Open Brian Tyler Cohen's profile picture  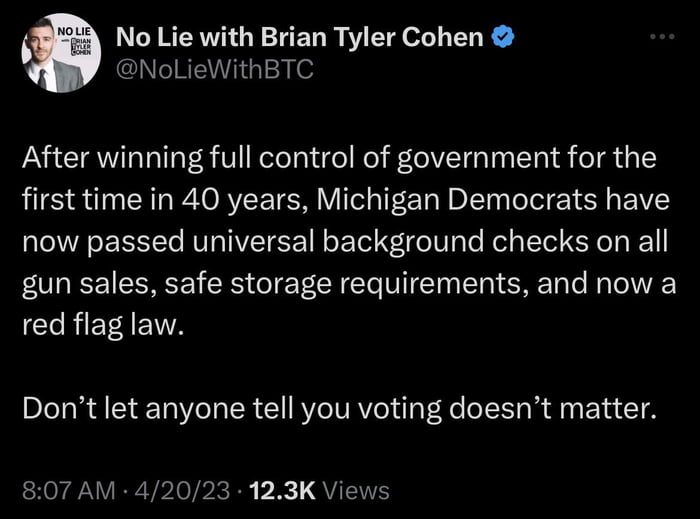click(x=55, y=55)
